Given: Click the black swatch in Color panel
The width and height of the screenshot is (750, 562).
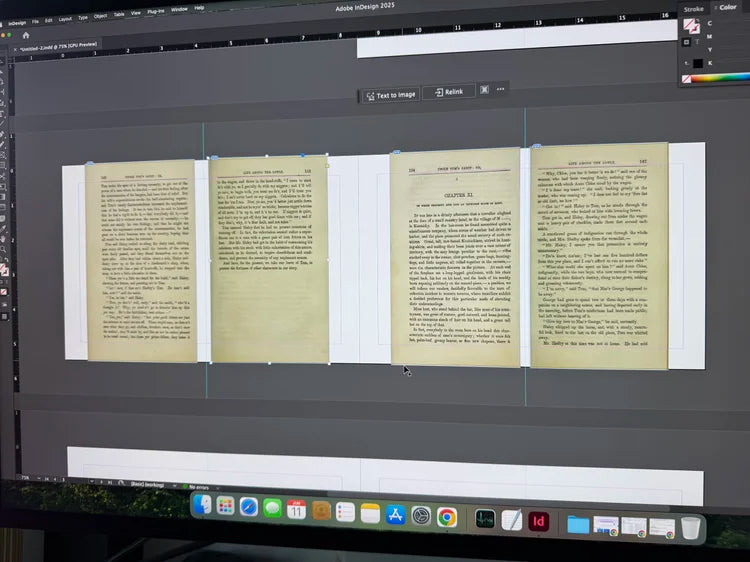Looking at the screenshot, I should [x=698, y=63].
